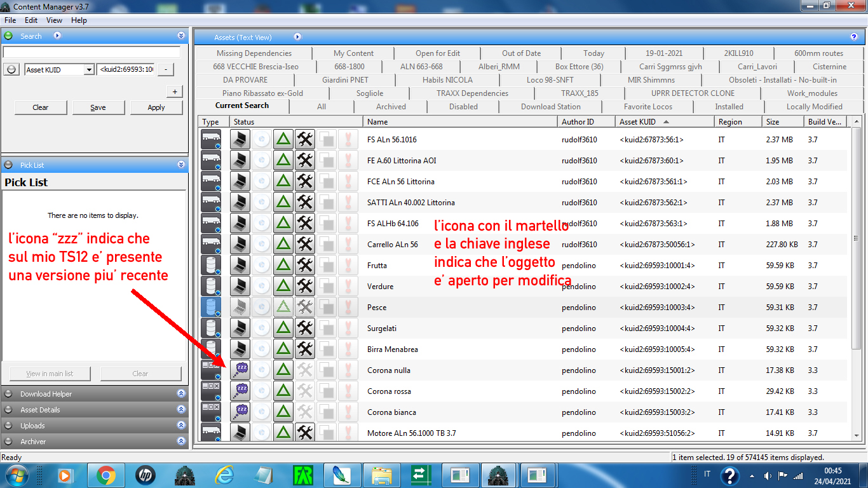Collapse the Search panel with its chevron
Screen dimensions: 868x488
click(x=181, y=36)
